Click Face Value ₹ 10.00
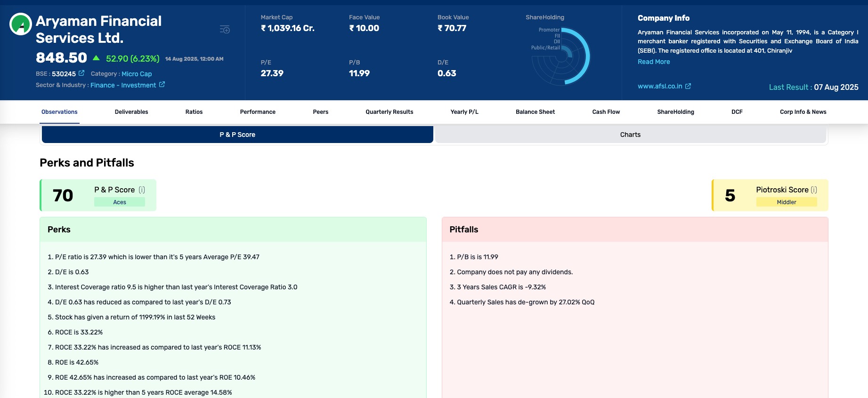Viewport: 868px width, 398px height. coord(364,28)
